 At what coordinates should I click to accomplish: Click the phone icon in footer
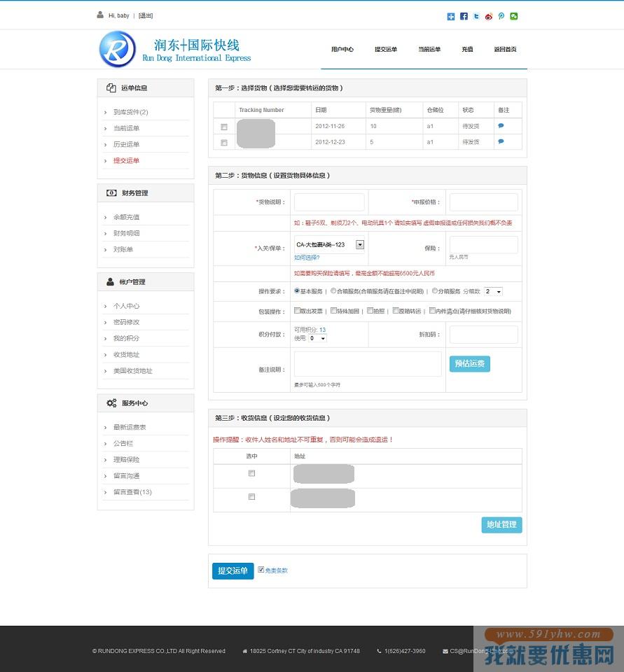tap(379, 651)
